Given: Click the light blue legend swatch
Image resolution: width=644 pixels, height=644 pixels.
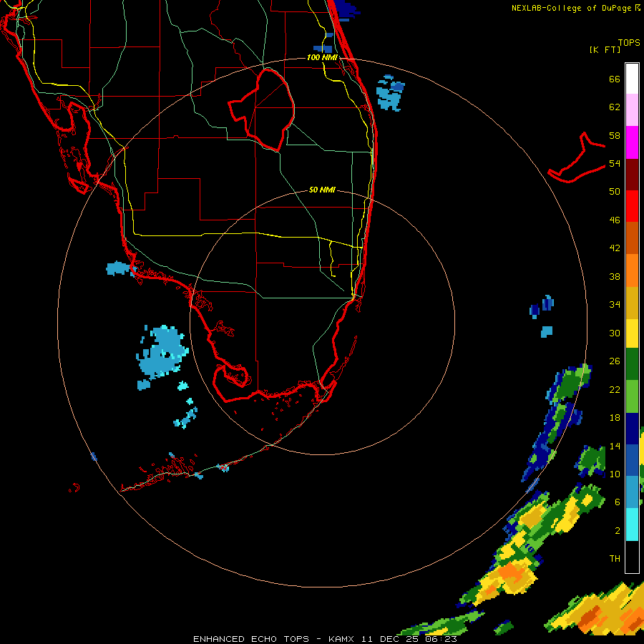Looking at the screenshot, I should pyautogui.click(x=632, y=492).
